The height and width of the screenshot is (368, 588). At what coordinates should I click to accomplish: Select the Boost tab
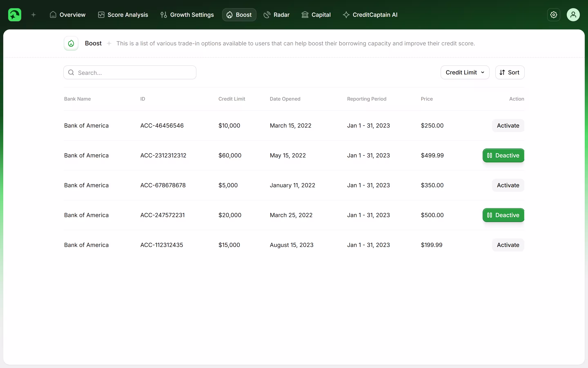tap(239, 15)
